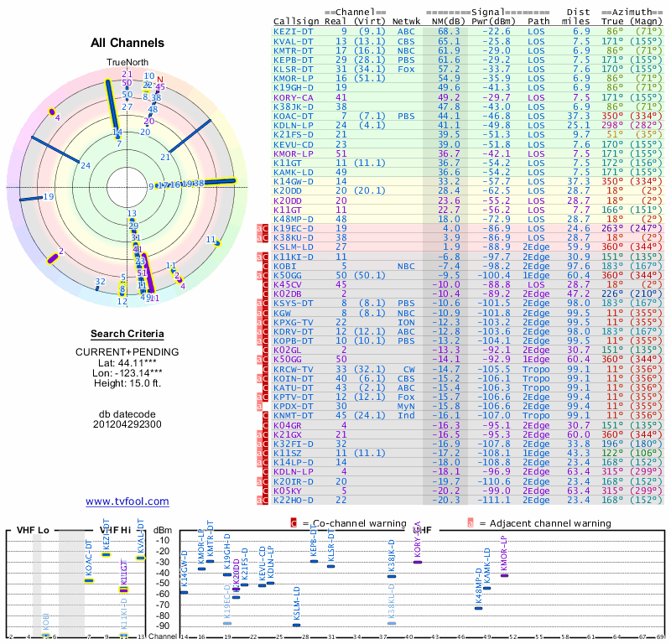Click the KOIN-DT callsign in the table
The width and height of the screenshot is (671, 644).
pyautogui.click(x=293, y=378)
